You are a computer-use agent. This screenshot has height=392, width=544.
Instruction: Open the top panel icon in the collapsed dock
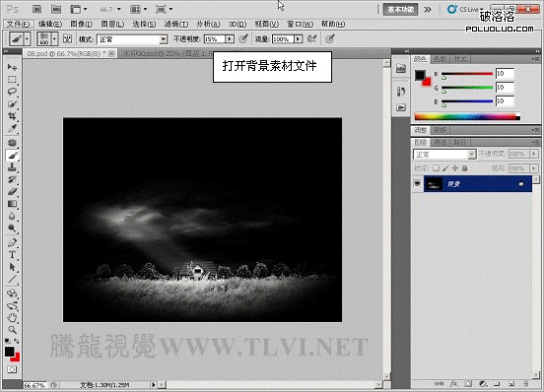(401, 68)
